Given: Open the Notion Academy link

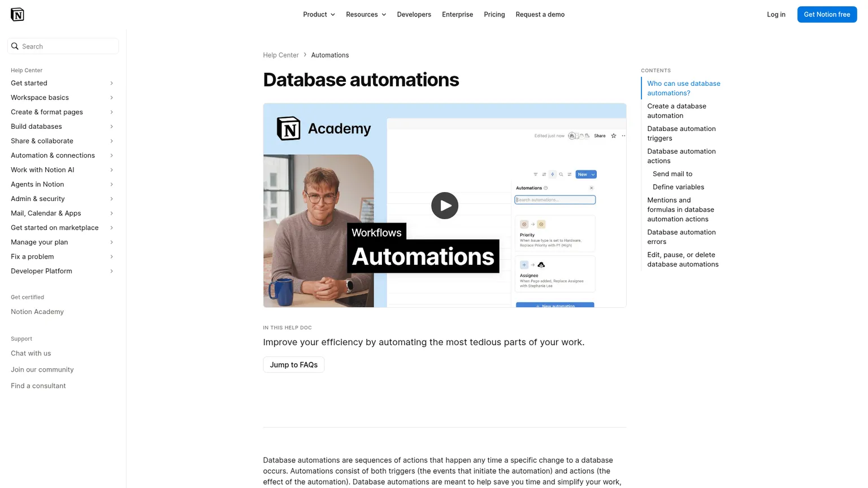Looking at the screenshot, I should (x=37, y=312).
